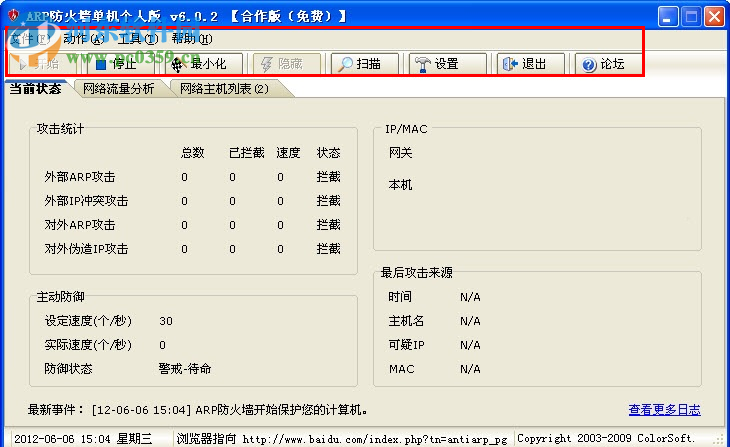This screenshot has height=447, width=730.
Task: Click the 警戒-待命 defense state text
Action: 184,369
